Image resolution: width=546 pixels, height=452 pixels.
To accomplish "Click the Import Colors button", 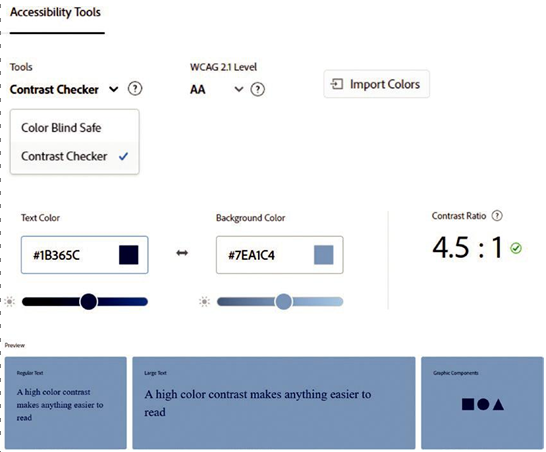I will [376, 84].
